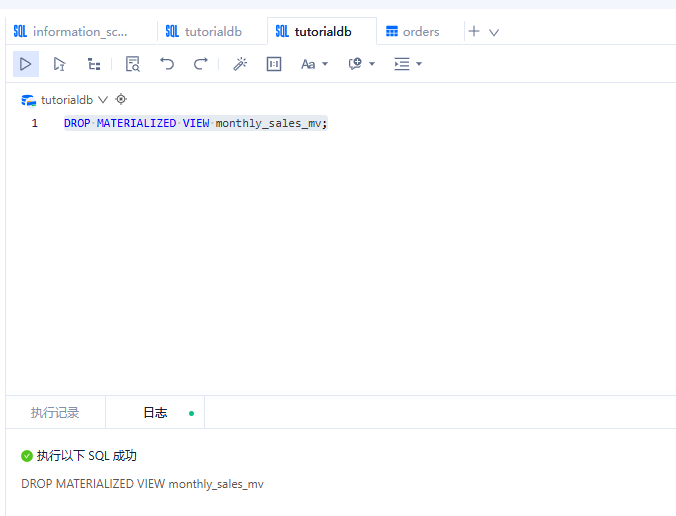This screenshot has width=676, height=516.
Task: Expand the tab list chevron
Action: [x=494, y=32]
